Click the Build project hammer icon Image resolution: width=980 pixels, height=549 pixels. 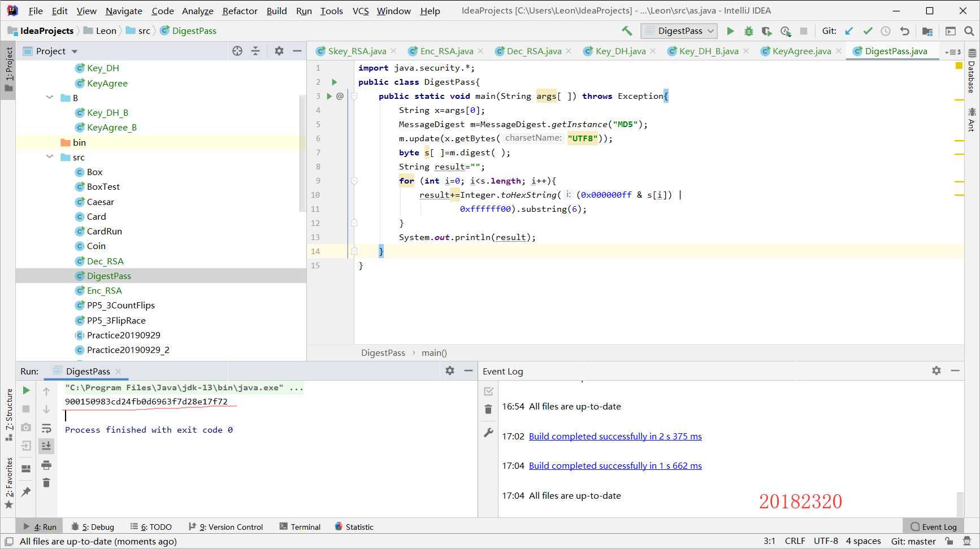(x=627, y=31)
